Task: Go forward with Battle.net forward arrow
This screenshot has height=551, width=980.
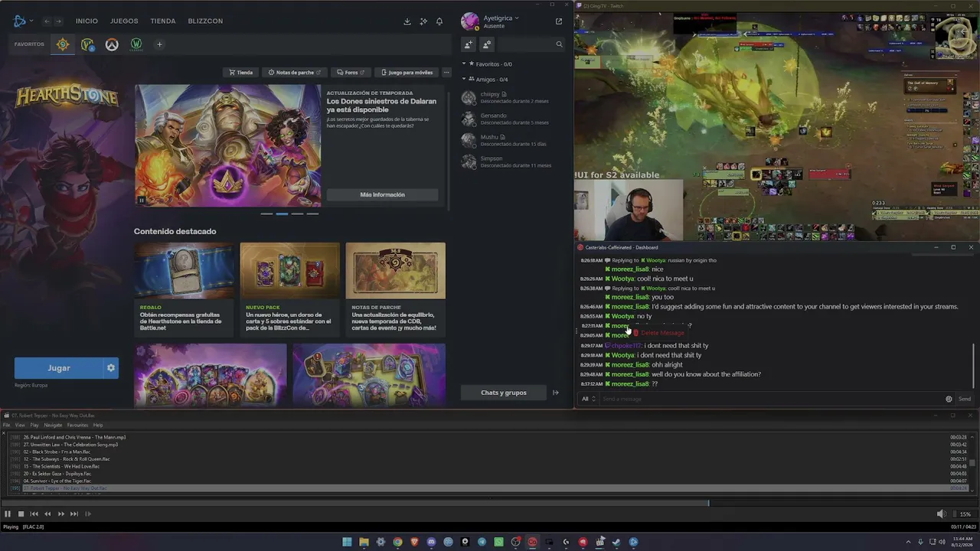Action: point(58,21)
